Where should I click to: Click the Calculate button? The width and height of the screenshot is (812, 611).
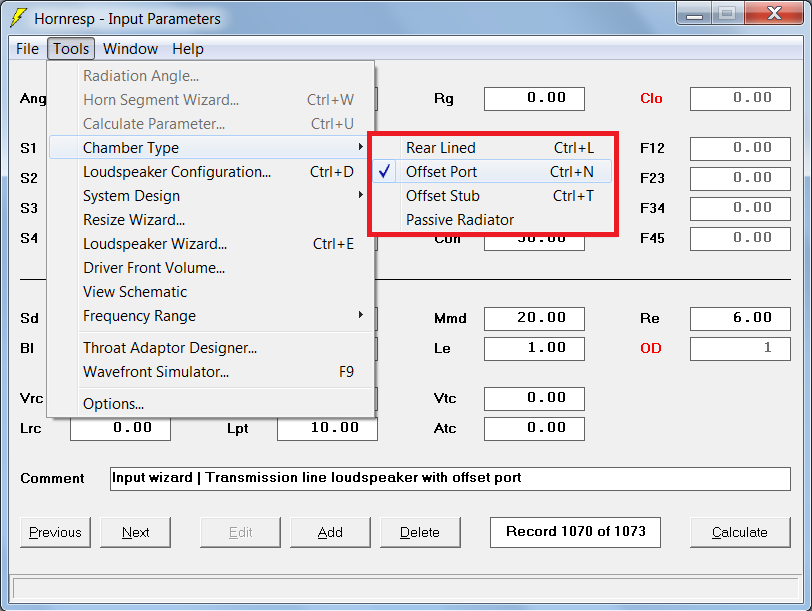[740, 532]
